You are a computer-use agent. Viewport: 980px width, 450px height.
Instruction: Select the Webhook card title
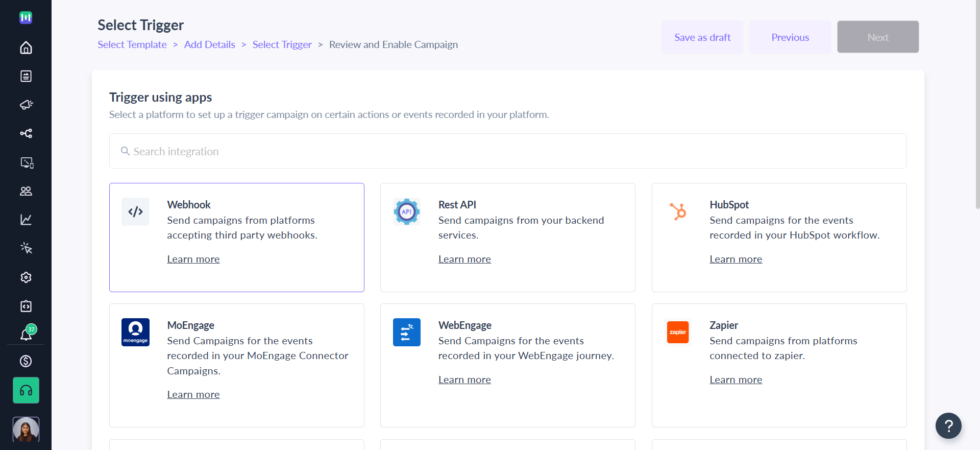[x=189, y=205]
